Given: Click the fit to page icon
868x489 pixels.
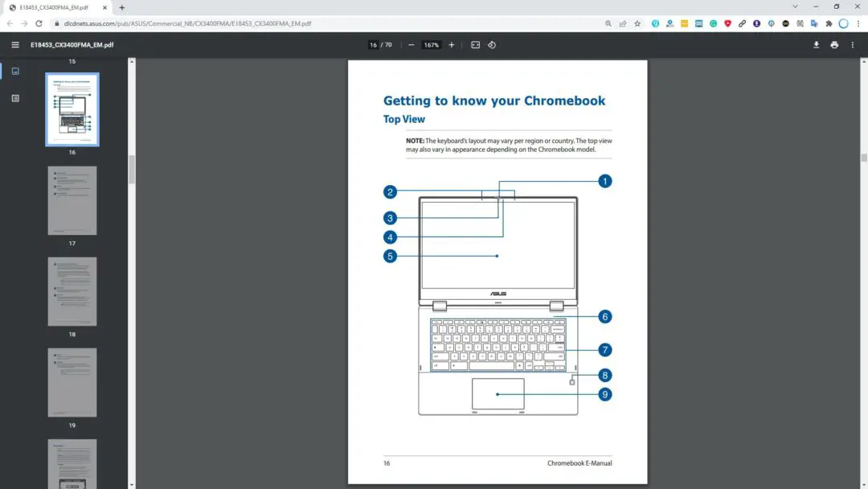Looking at the screenshot, I should point(476,45).
